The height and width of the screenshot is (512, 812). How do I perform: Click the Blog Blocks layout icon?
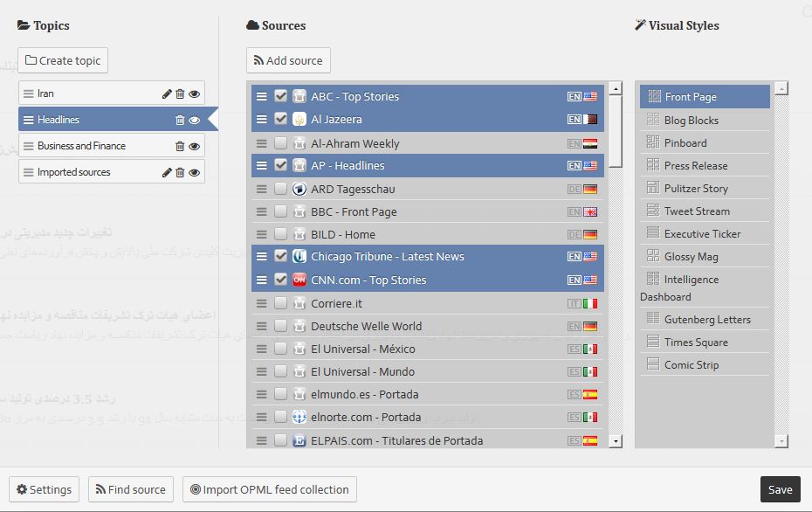653,119
